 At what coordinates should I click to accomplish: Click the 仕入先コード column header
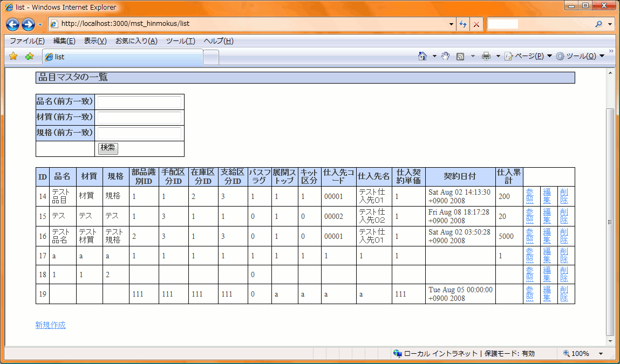coord(338,176)
